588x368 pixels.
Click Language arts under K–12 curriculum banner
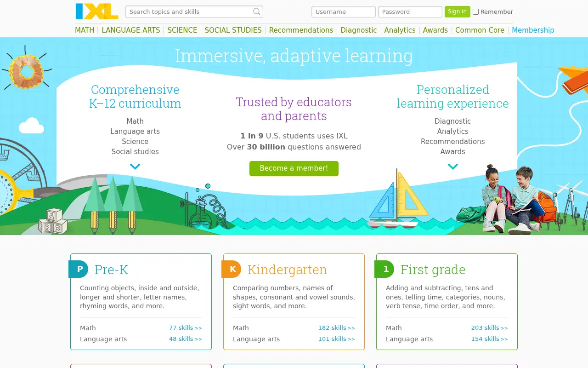click(x=135, y=132)
